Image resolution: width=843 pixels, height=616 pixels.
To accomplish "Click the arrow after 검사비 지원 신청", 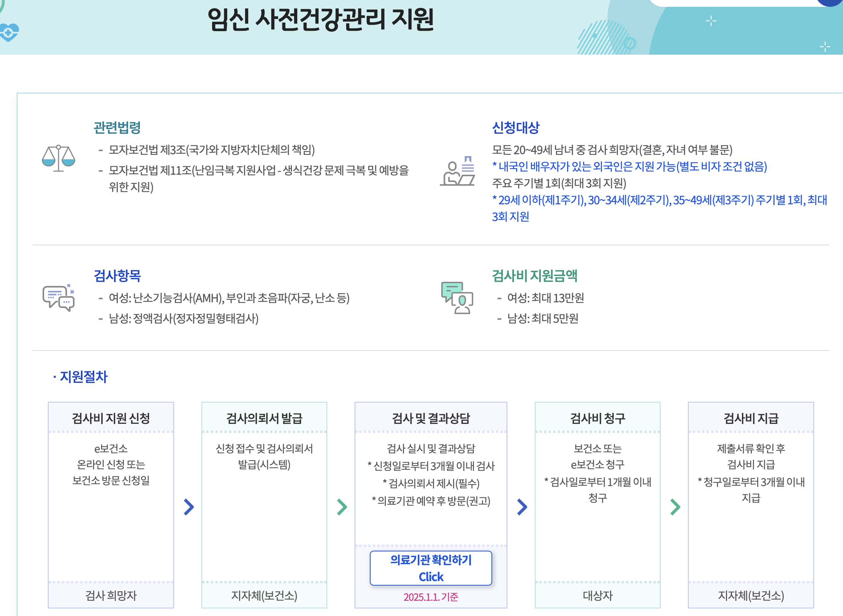I will tap(189, 507).
